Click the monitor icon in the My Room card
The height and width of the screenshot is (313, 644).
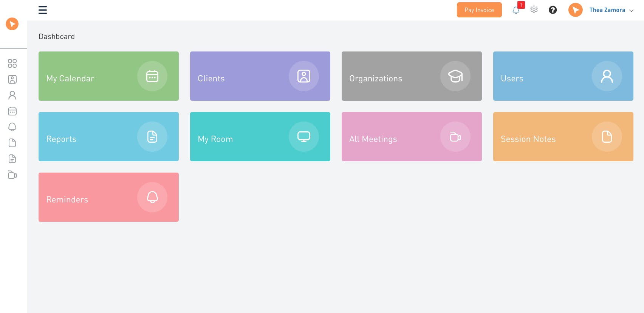[x=304, y=137]
